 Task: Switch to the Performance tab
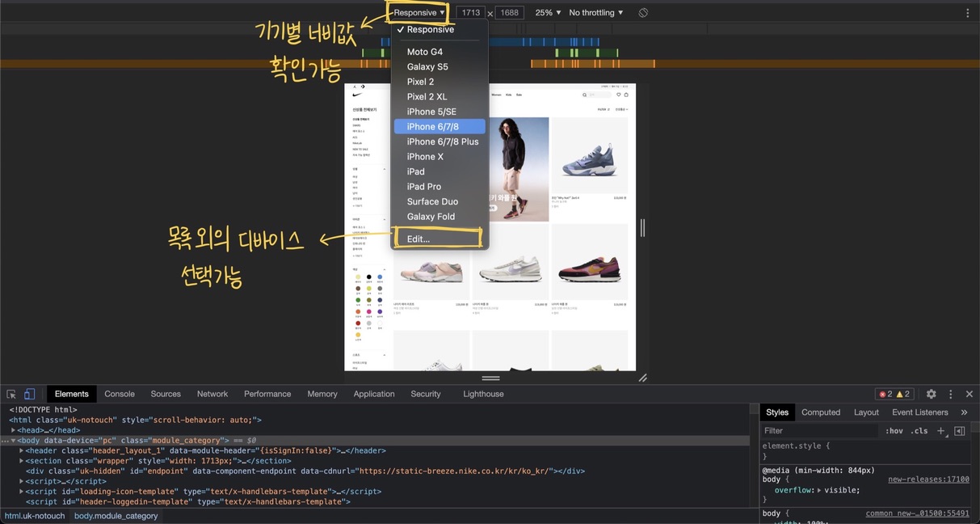click(267, 394)
